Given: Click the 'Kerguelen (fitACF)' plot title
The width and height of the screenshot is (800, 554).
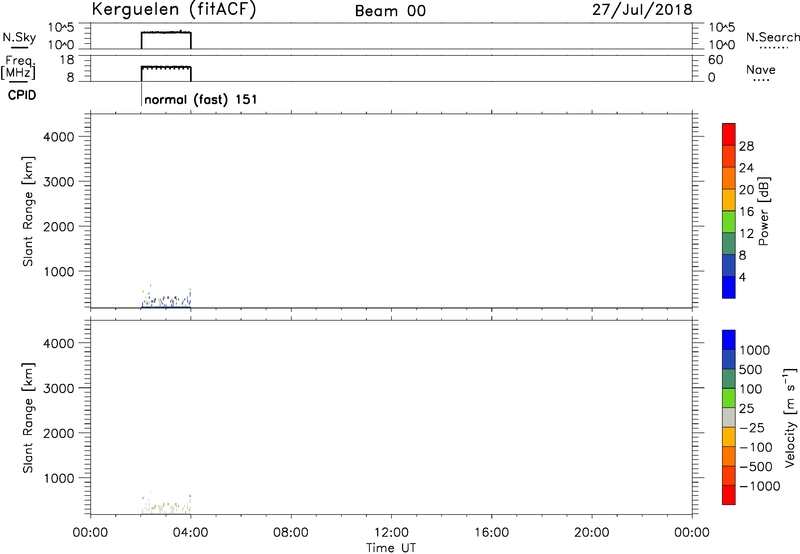Looking at the screenshot, I should point(173,10).
